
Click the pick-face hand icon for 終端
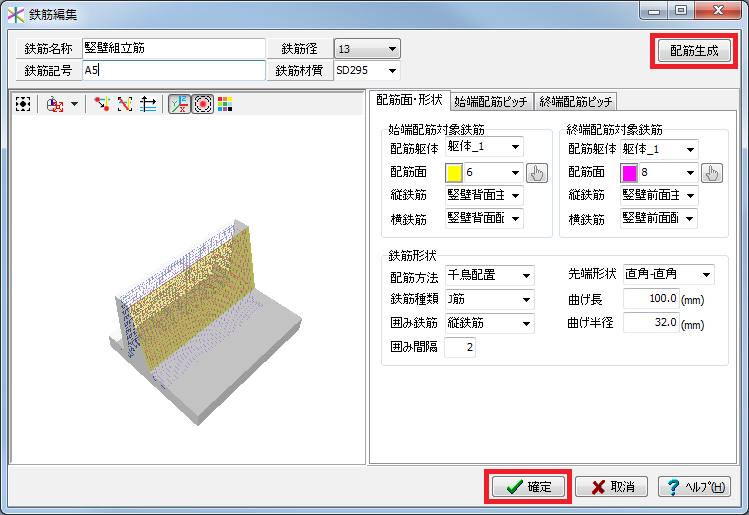712,173
